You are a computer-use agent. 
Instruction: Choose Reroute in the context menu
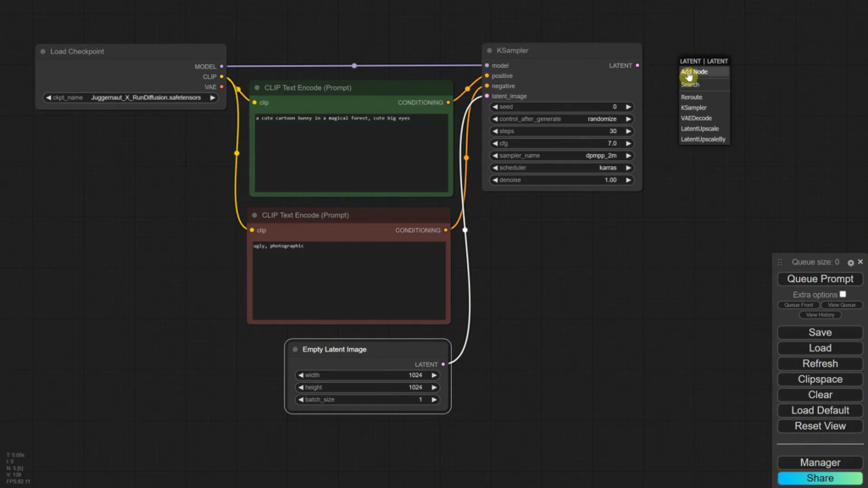pos(704,97)
